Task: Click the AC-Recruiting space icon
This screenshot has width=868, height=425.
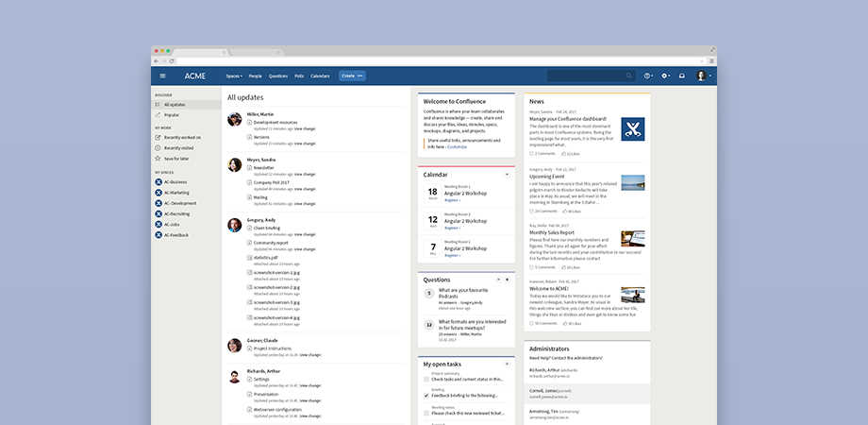Action: coord(159,213)
